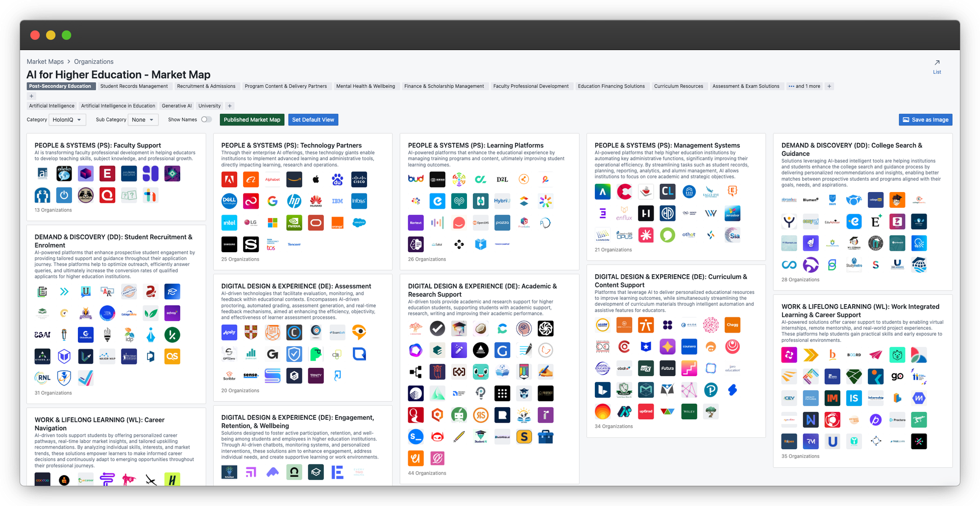Click the Coursera logo tile
980x506 pixels.
click(689, 346)
